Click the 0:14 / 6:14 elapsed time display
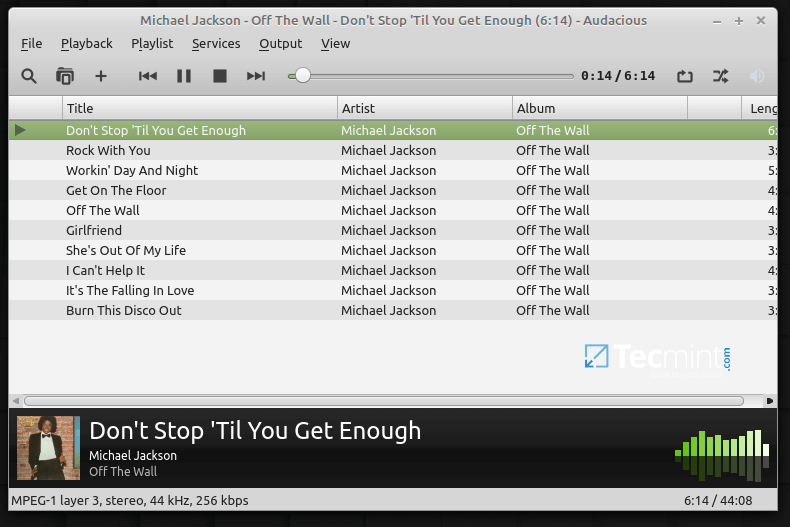Screen dimensions: 790x527 618,76
